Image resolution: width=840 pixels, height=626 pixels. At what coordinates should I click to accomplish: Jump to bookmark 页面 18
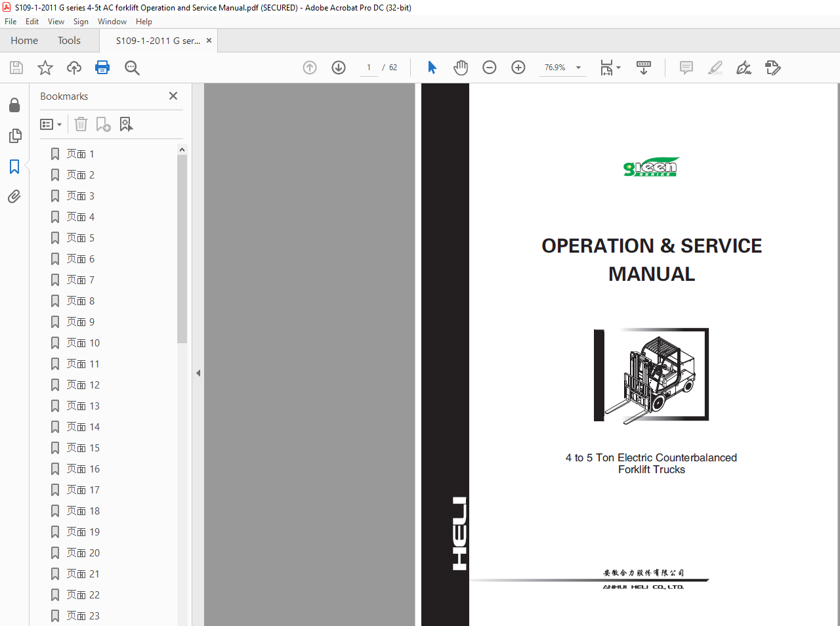click(x=83, y=511)
